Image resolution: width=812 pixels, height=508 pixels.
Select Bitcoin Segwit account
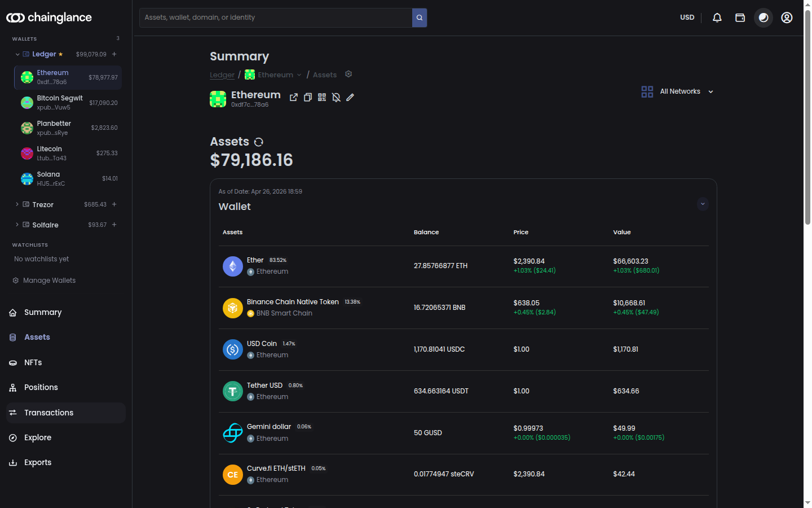tap(68, 103)
